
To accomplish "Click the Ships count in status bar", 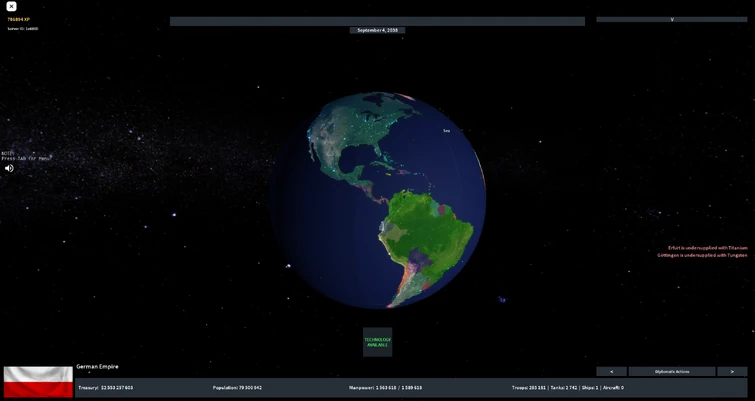I will (x=589, y=388).
